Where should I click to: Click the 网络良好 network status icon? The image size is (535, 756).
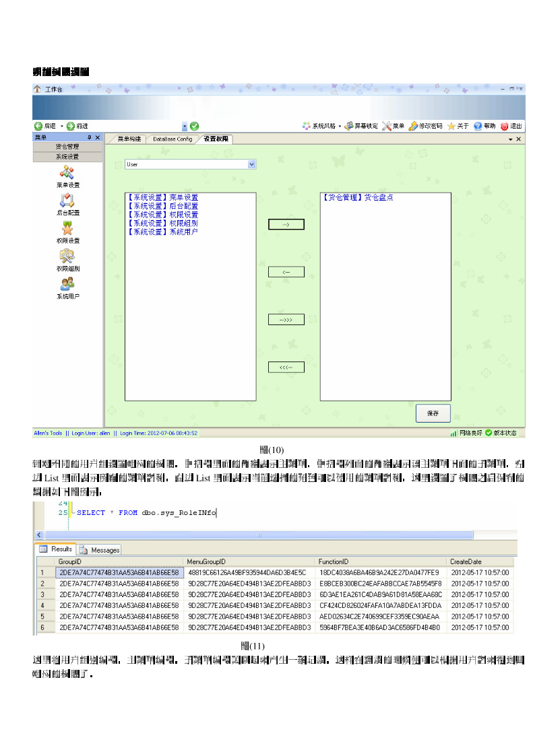click(x=453, y=434)
